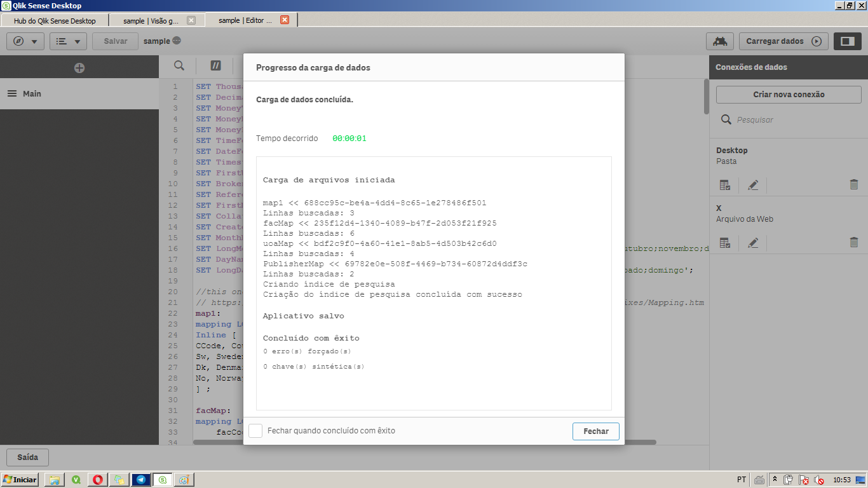Click the Qlik Sense taskbar icon

[162, 480]
